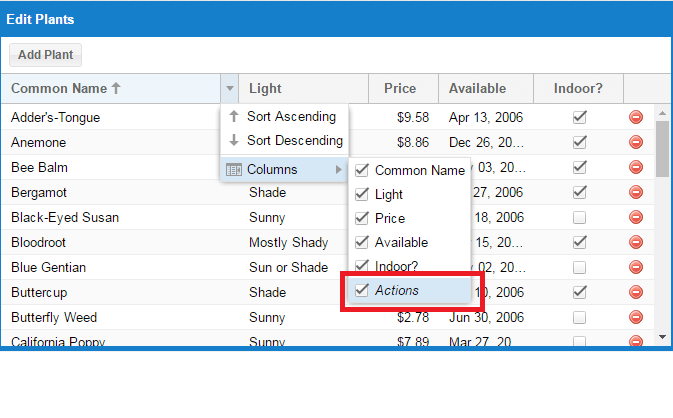Select the Adder's-Tongue name cell
The width and height of the screenshot is (673, 418).
(111, 117)
